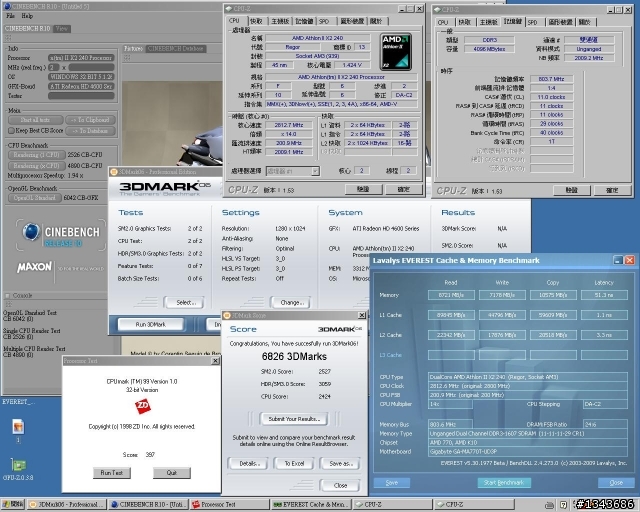This screenshot has width=640, height=512.
Task: Close the Processor Test window with its X
Action: pos(215,361)
